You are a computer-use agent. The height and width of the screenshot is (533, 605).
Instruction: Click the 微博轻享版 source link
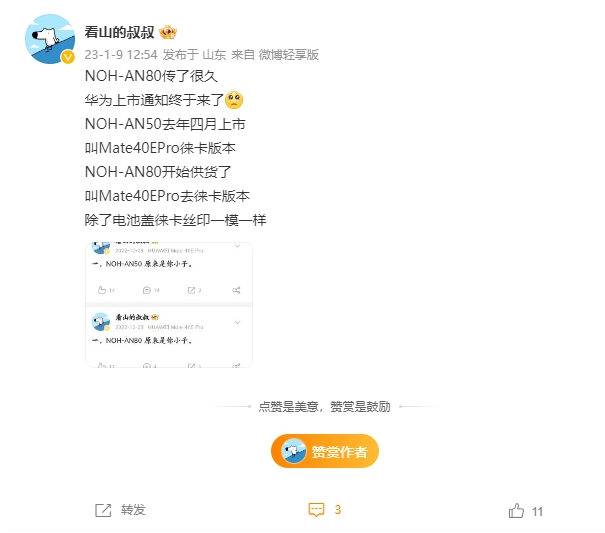point(289,55)
